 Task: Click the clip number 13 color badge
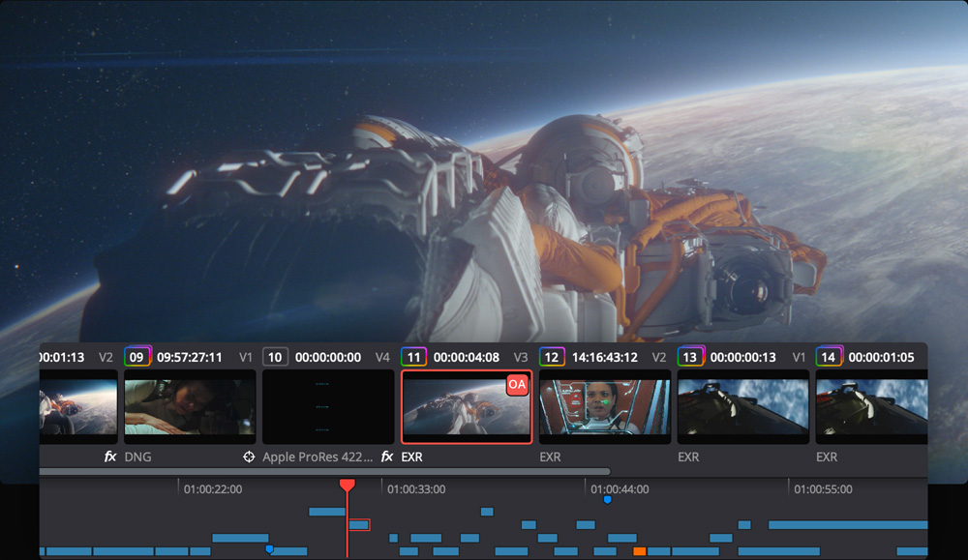click(690, 357)
